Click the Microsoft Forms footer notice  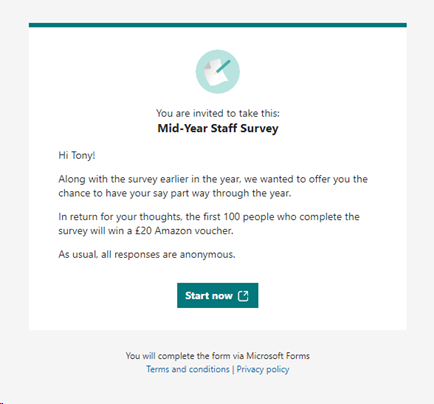pyautogui.click(x=218, y=356)
